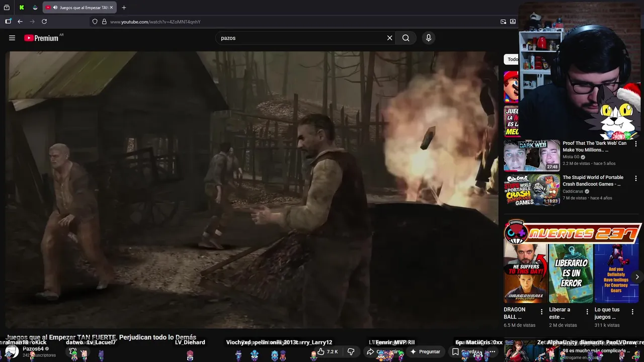
Task: Open the Pazos64 channel avatar
Action: tap(12, 351)
